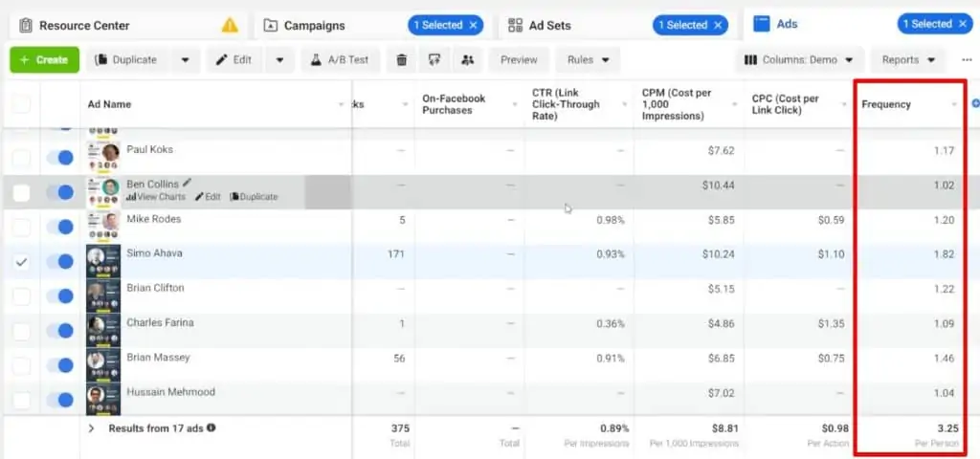Click the people icon in the toolbar
This screenshot has width=980, height=459.
(467, 59)
